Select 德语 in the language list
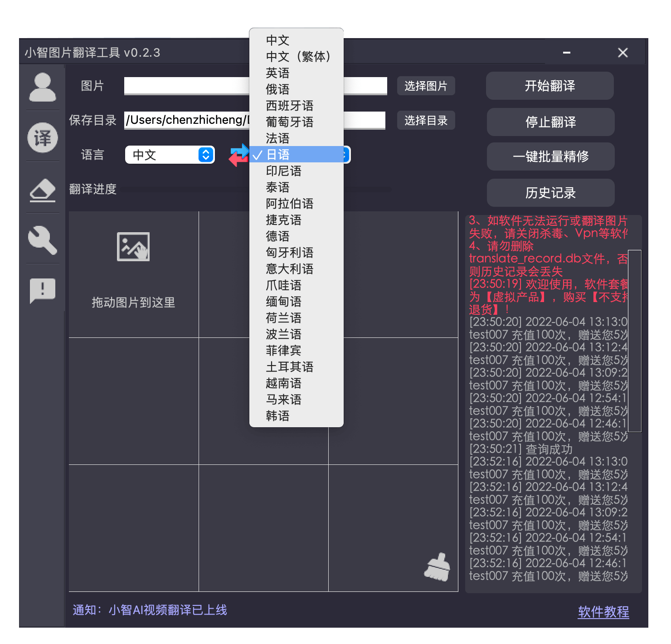Viewport: 671px width, 644px height. point(297,236)
